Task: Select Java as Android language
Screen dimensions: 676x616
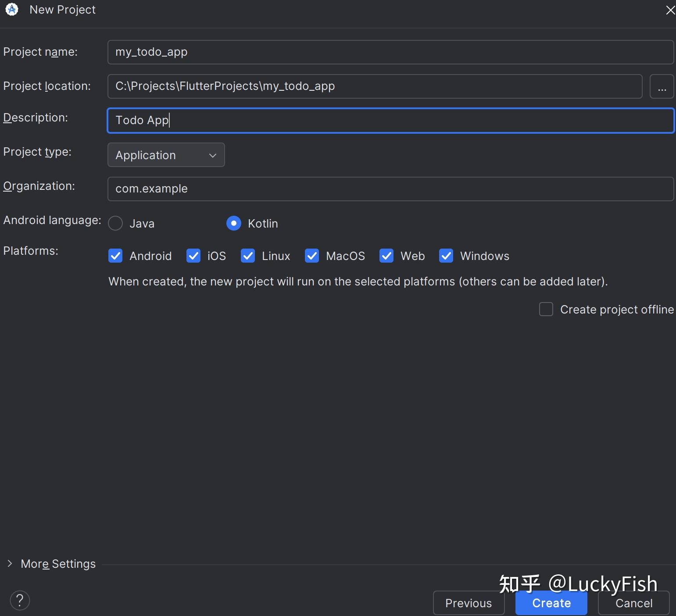Action: click(x=115, y=223)
